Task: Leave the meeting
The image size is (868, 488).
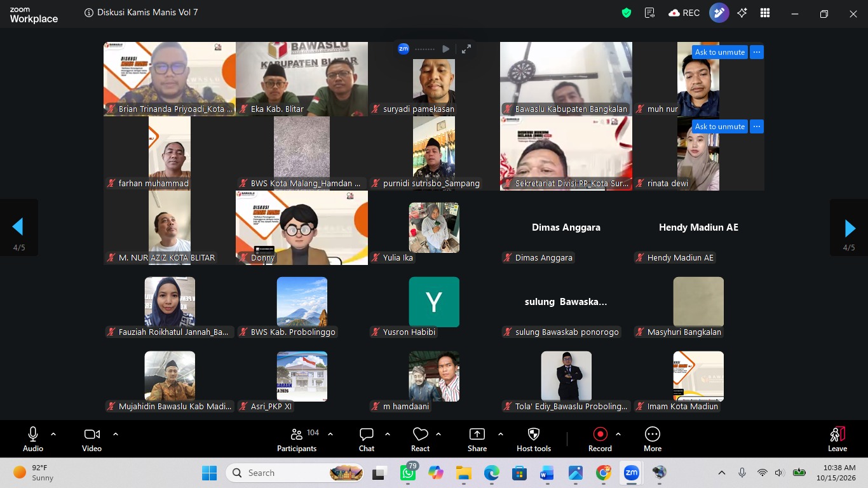Action: [837, 440]
